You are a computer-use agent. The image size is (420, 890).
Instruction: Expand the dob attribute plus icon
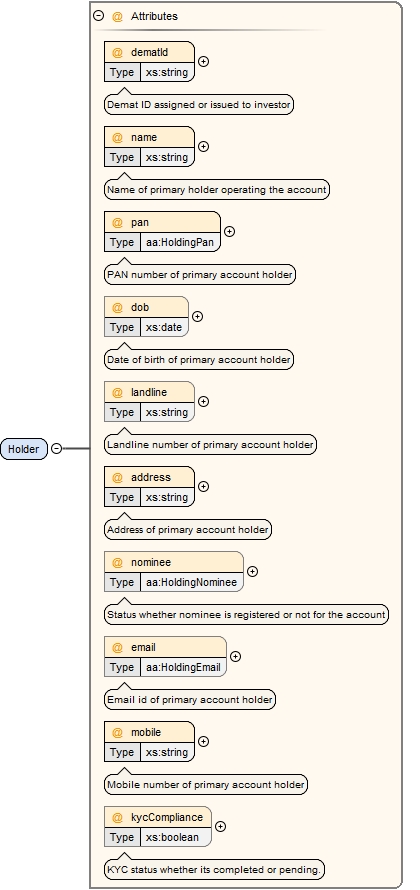pyautogui.click(x=197, y=316)
